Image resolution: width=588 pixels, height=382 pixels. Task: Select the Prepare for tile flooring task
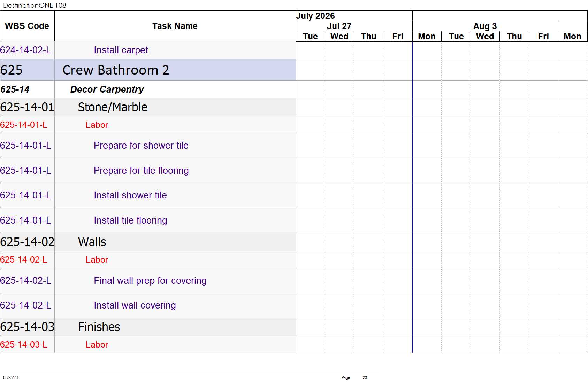coord(141,171)
